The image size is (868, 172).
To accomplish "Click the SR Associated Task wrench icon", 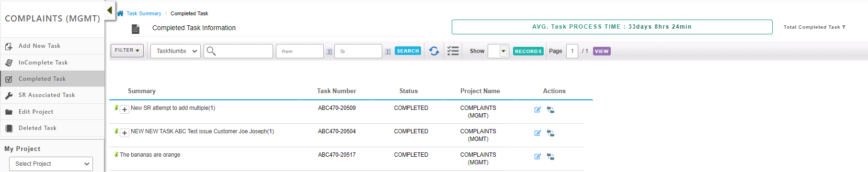I will pyautogui.click(x=9, y=96).
